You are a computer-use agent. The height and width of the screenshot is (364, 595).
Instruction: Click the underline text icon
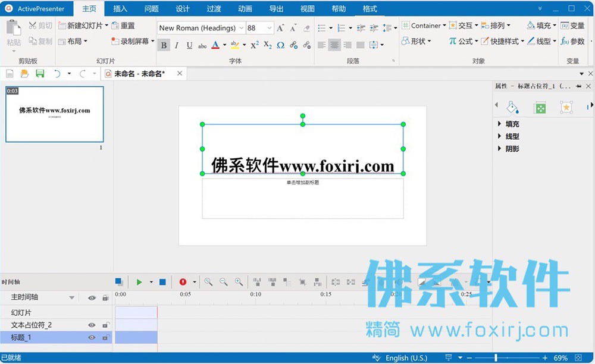(x=189, y=45)
